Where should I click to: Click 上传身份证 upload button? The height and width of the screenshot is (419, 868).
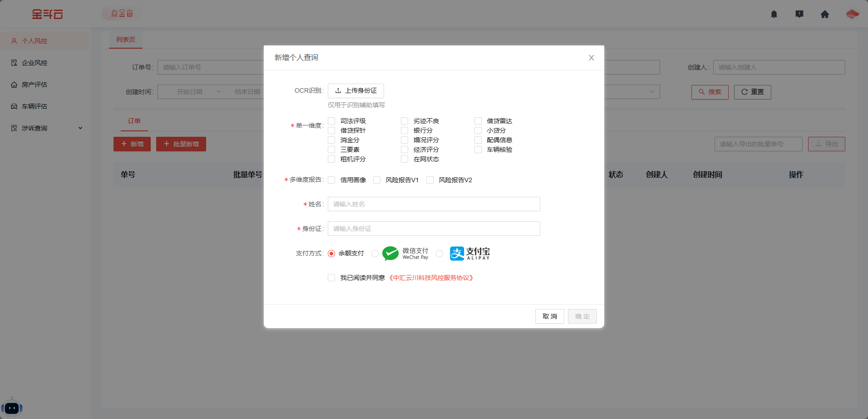pos(356,91)
